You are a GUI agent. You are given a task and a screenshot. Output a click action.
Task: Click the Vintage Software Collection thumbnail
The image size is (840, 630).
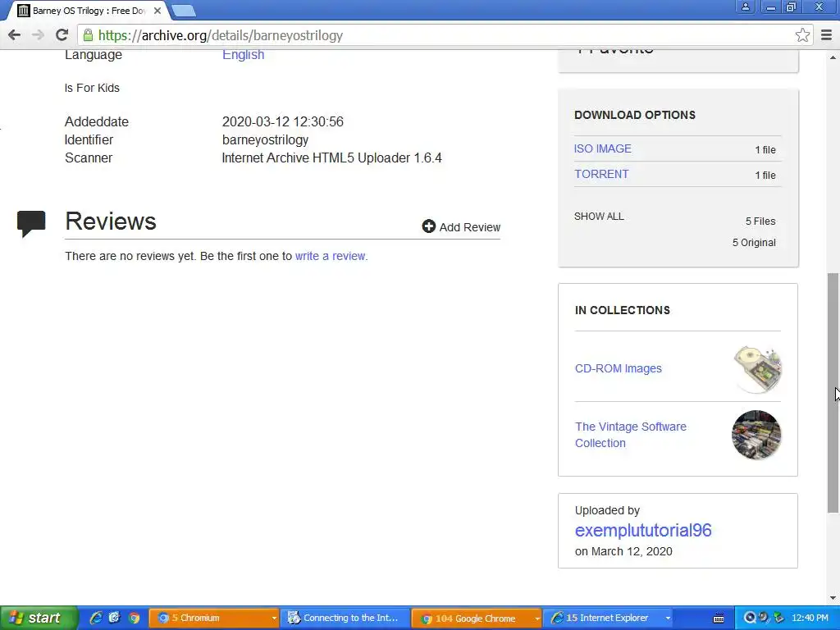pos(756,435)
